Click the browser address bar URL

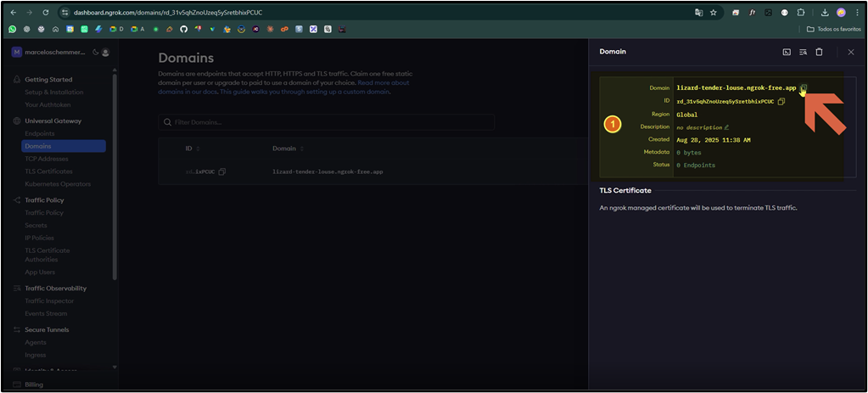point(168,12)
